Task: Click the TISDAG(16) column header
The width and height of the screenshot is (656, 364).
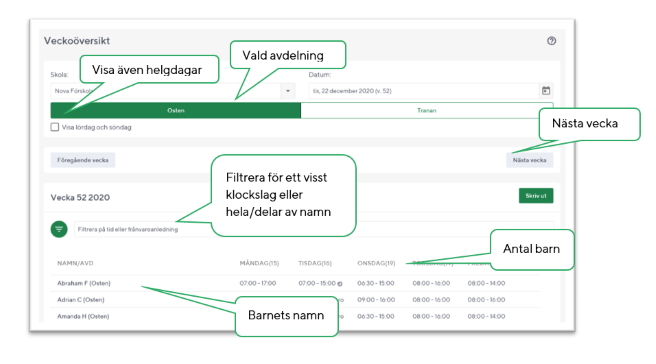Action: point(315,263)
